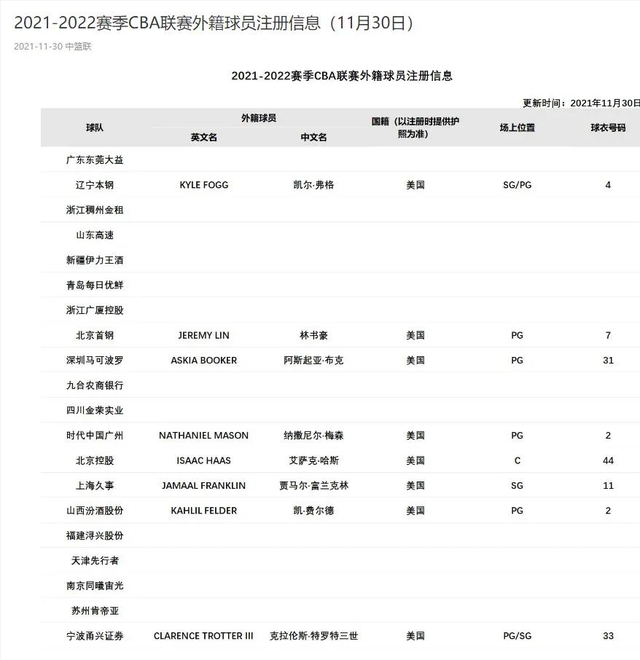The width and height of the screenshot is (640, 660).
Task: Click position SG in the JAMAAL FRANKLIN row
Action: pyautogui.click(x=517, y=486)
